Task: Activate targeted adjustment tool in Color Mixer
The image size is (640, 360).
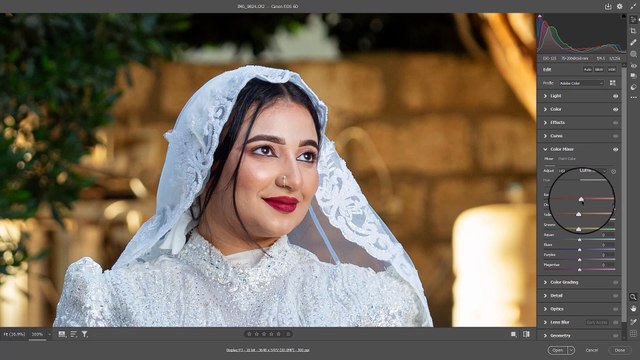Action: tap(613, 171)
